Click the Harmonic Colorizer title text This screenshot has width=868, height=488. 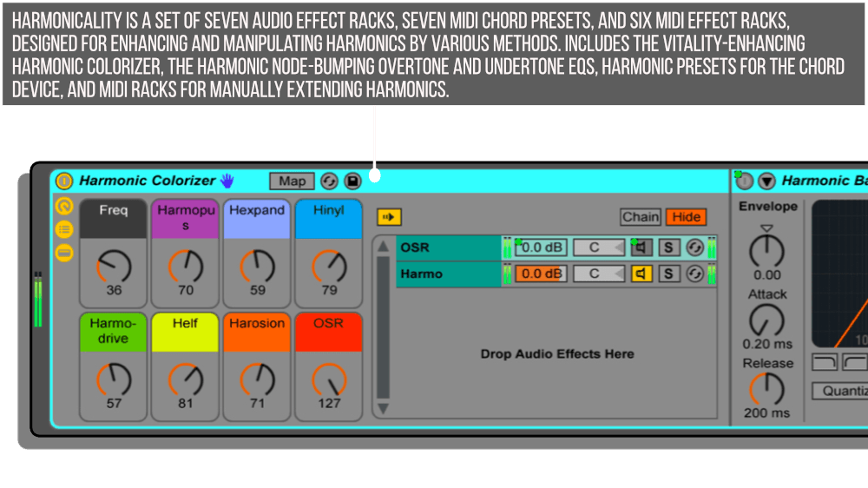(148, 181)
